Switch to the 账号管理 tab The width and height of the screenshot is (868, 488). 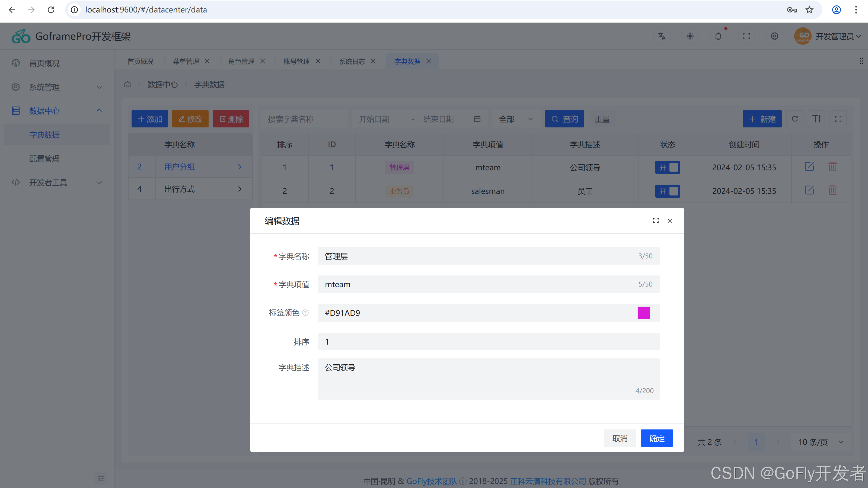click(x=296, y=61)
